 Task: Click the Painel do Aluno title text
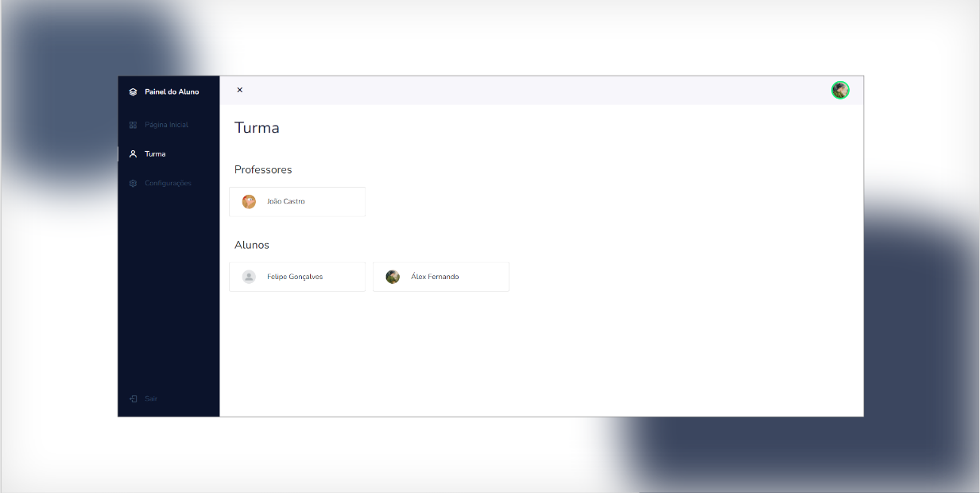172,92
